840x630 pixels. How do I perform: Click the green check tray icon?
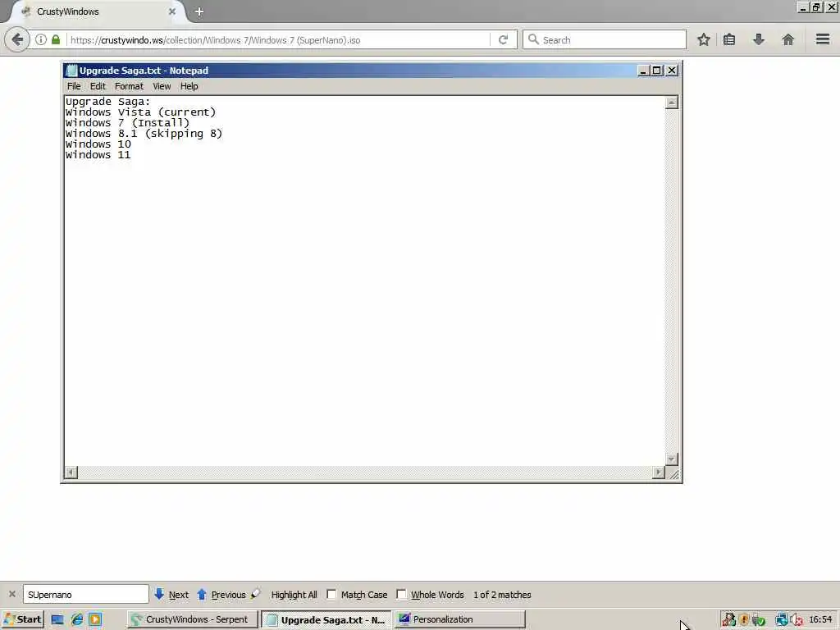pos(759,620)
